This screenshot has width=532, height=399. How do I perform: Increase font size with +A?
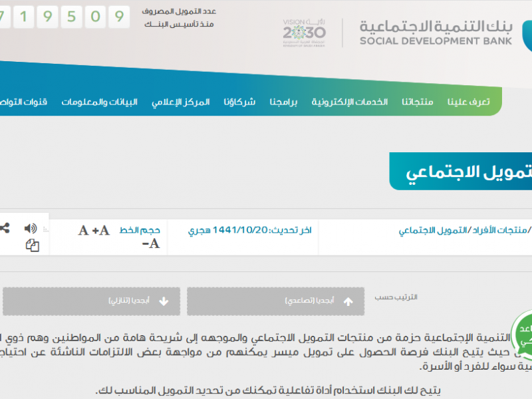(100, 231)
